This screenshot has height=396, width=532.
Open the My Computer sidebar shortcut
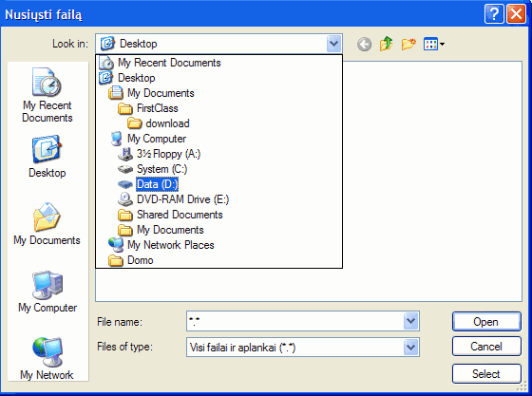[x=47, y=292]
